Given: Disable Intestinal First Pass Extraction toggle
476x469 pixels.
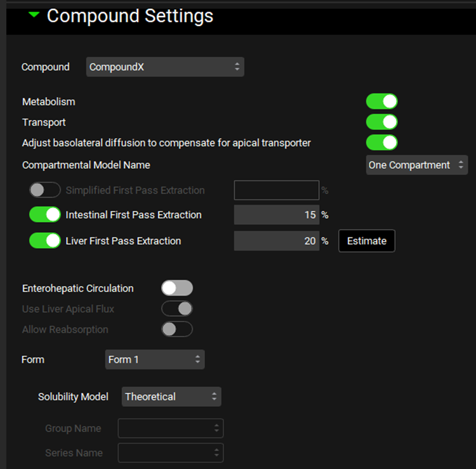Looking at the screenshot, I should pos(45,215).
